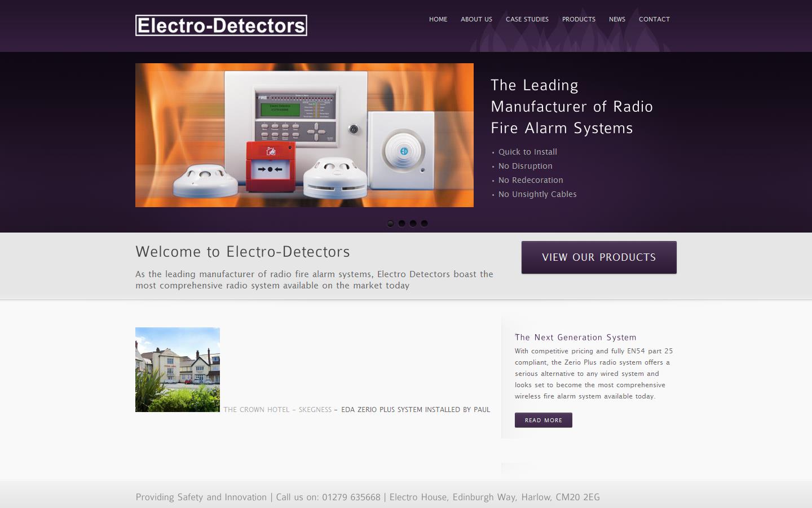Navigate to CASE STUDIES

pyautogui.click(x=527, y=19)
